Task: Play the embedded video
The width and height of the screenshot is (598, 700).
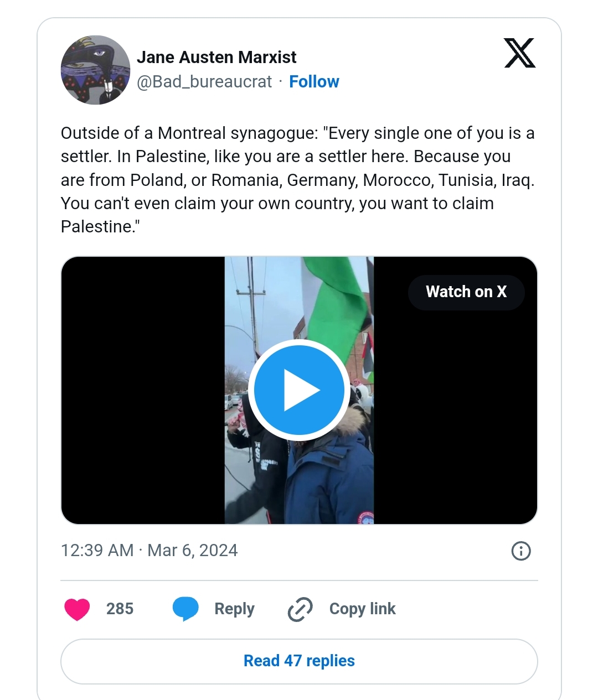Action: [299, 390]
